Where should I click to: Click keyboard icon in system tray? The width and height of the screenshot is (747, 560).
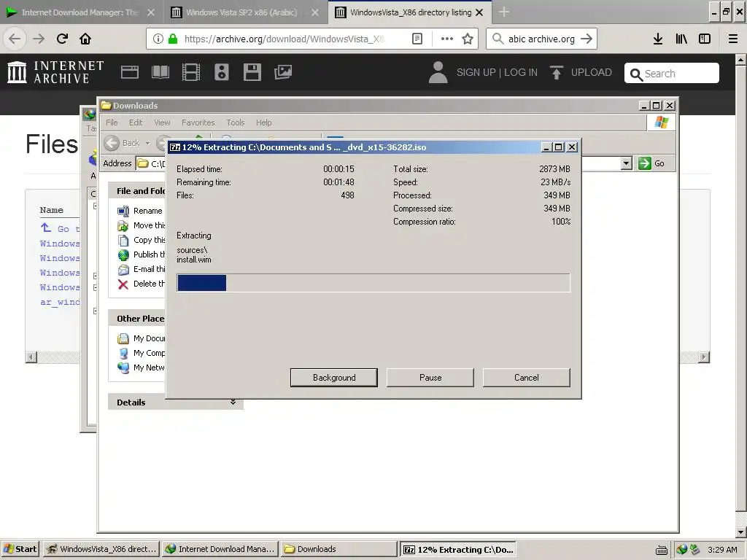tap(661, 550)
